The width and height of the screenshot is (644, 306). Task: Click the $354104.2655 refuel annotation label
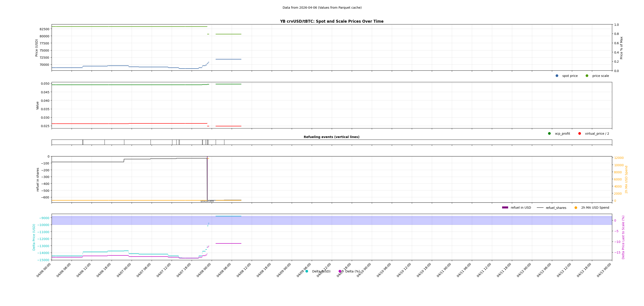tap(207, 201)
